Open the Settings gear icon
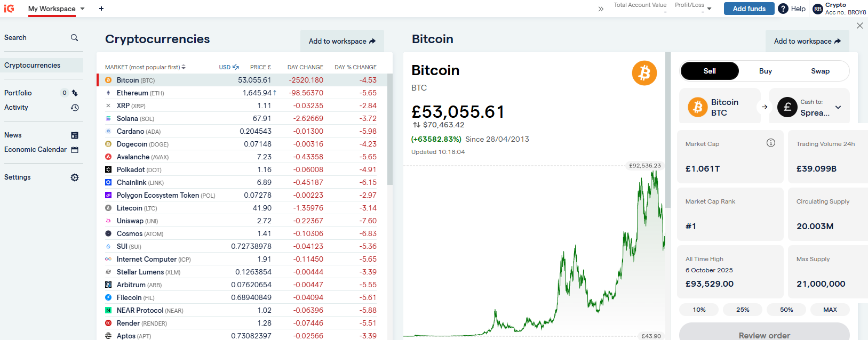The image size is (868, 340). tap(75, 177)
